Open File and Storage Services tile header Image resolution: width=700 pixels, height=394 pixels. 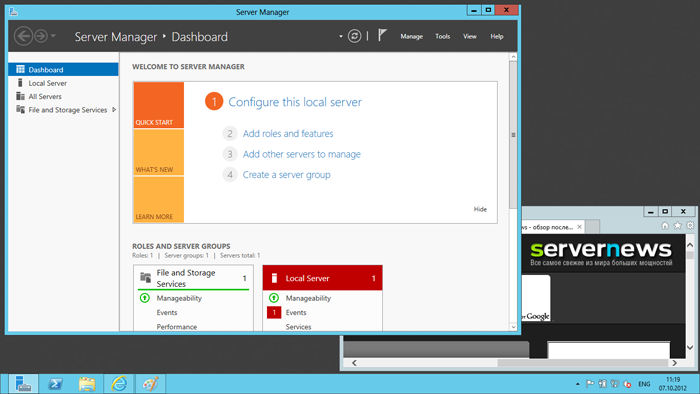pyautogui.click(x=193, y=278)
